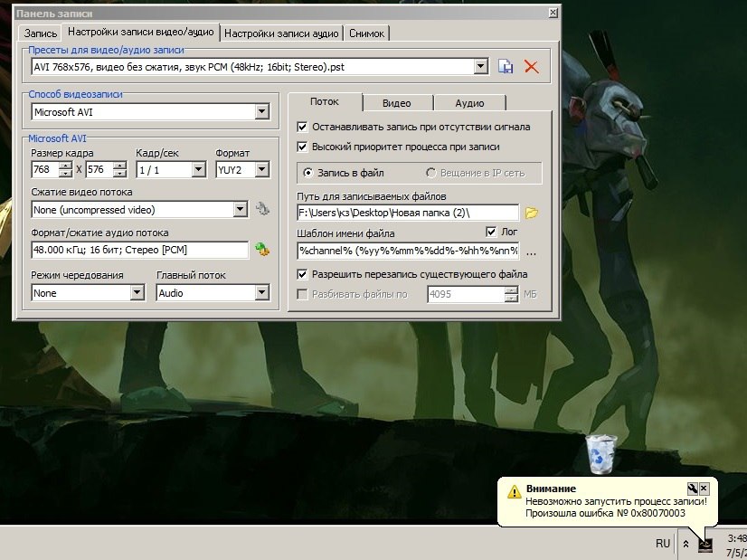The width and height of the screenshot is (747, 560).
Task: Delete the selected preset with red X
Action: pos(531,66)
